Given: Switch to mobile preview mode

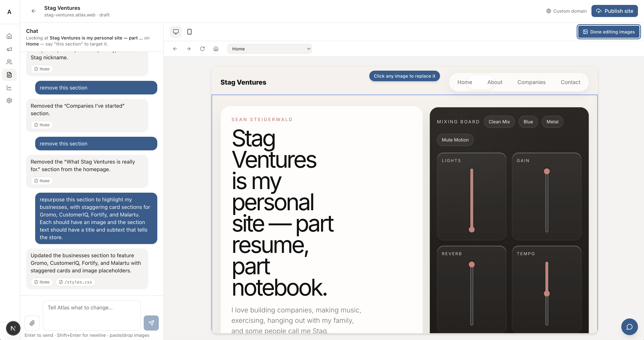Looking at the screenshot, I should coord(189,32).
